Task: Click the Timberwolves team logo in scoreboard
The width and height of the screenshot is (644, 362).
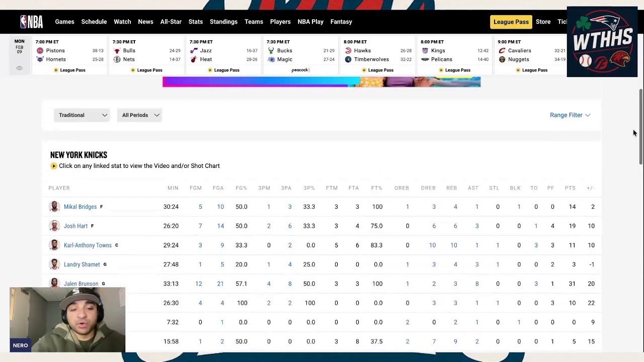Action: click(348, 59)
